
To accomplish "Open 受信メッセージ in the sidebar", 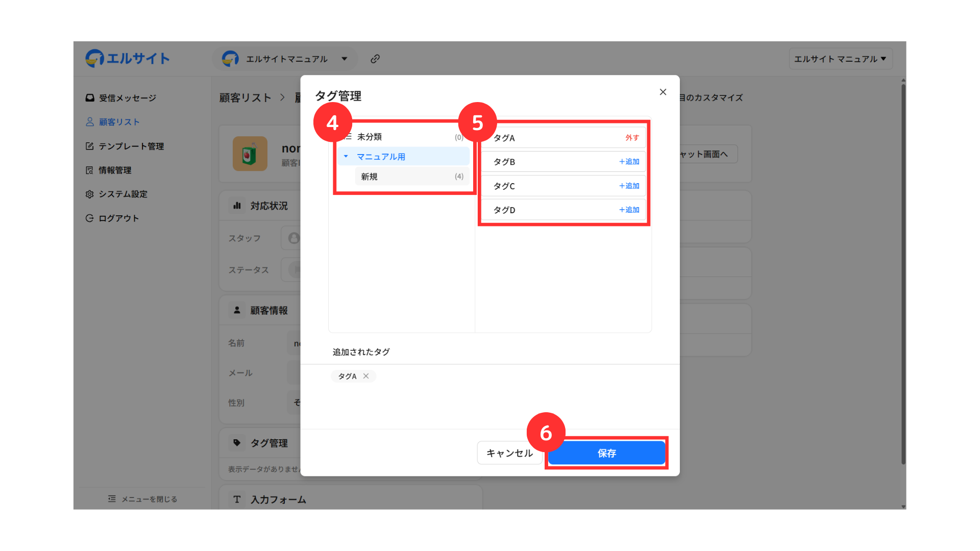I will coord(127,98).
